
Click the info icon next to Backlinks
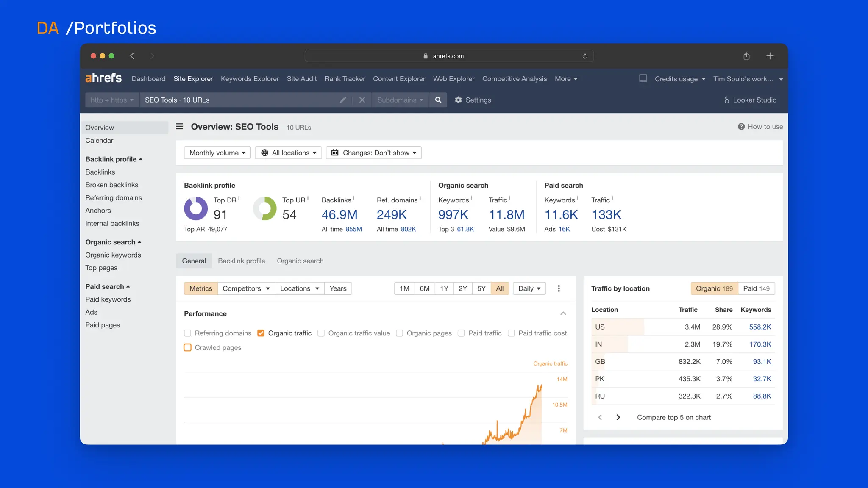pyautogui.click(x=354, y=198)
